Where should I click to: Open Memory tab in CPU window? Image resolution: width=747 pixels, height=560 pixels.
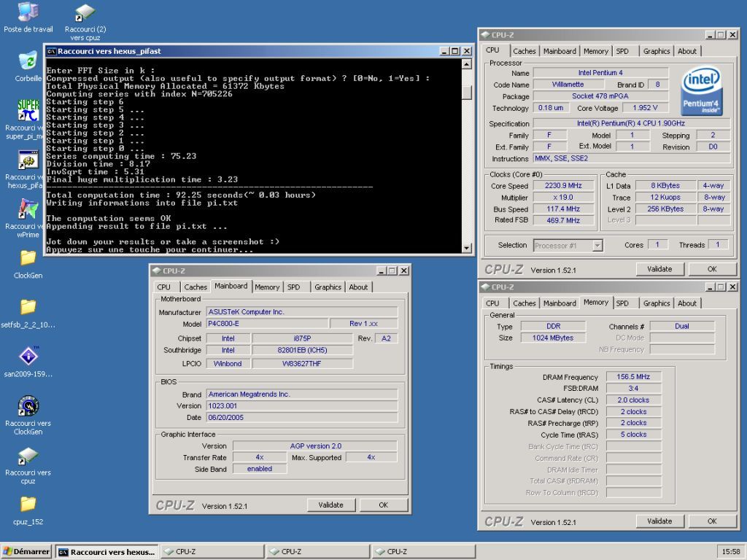click(x=595, y=51)
